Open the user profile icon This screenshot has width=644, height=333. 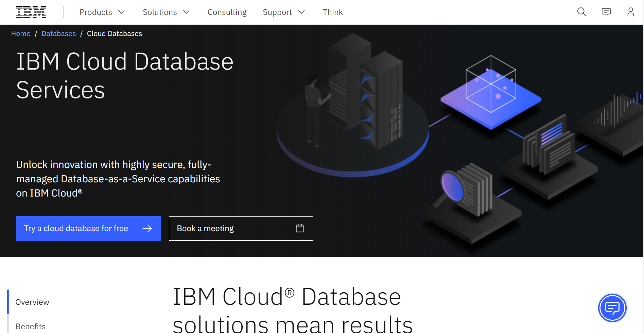(x=630, y=12)
